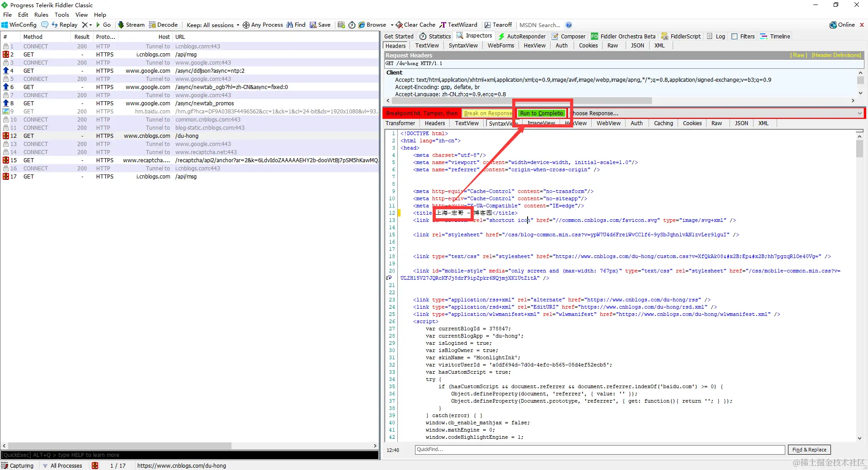Select session 11 blog-static.cnblogs.com tunnel
The width and height of the screenshot is (868, 470).
coord(190,128)
